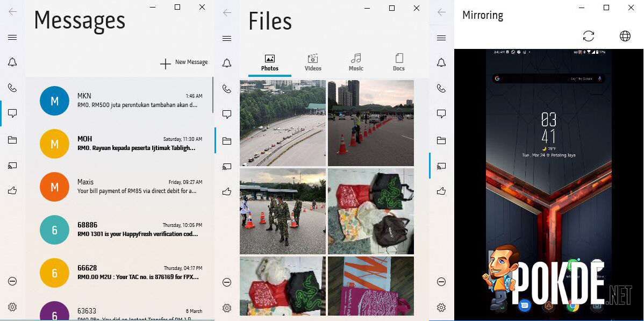Open the hamburger menu in the Messages window
Image resolution: width=644 pixels, height=321 pixels.
pyautogui.click(x=12, y=38)
